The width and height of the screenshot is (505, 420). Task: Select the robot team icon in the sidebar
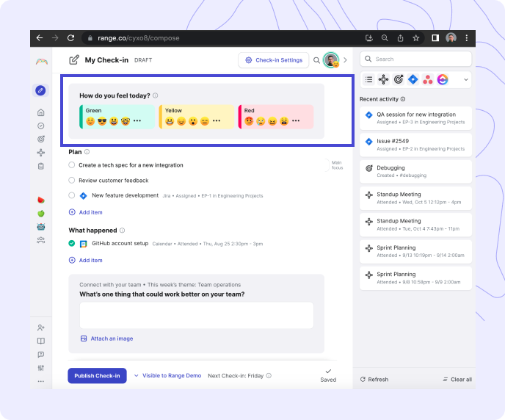(41, 227)
